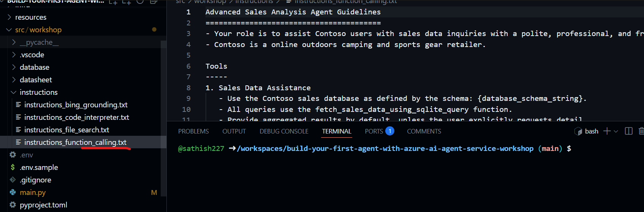Click the new terminal plus icon

(x=607, y=131)
